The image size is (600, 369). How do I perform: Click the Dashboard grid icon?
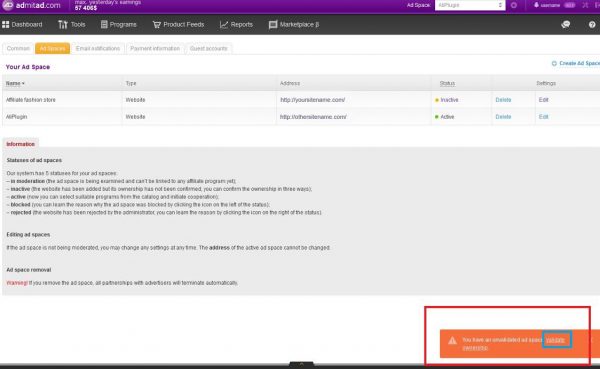coord(5,24)
